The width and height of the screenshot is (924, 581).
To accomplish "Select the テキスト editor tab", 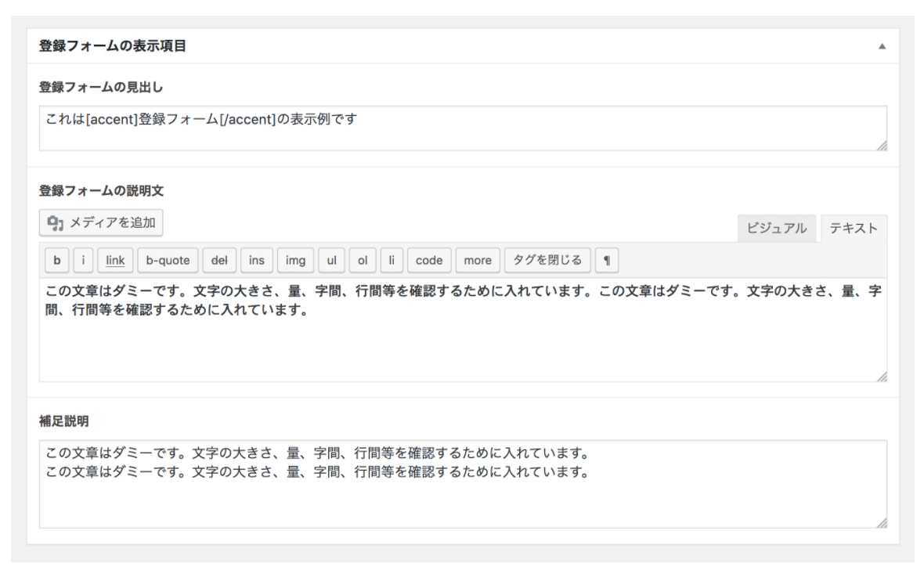I will 854,228.
